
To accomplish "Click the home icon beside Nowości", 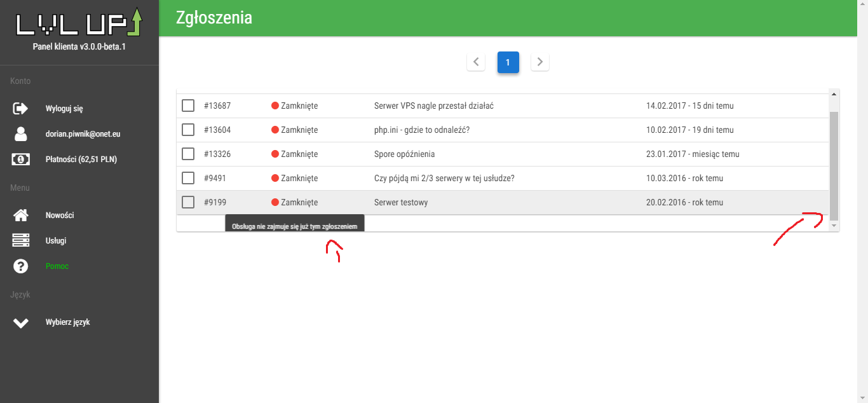I will tap(21, 215).
